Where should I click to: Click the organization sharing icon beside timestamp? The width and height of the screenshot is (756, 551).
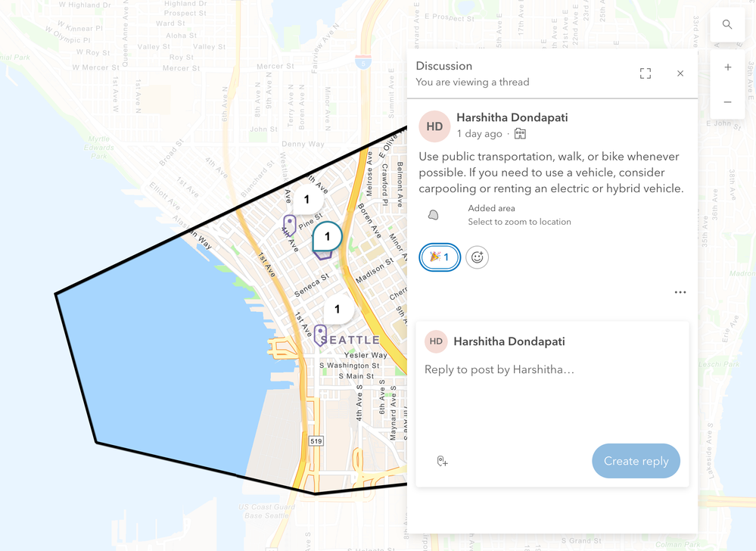[x=520, y=133]
